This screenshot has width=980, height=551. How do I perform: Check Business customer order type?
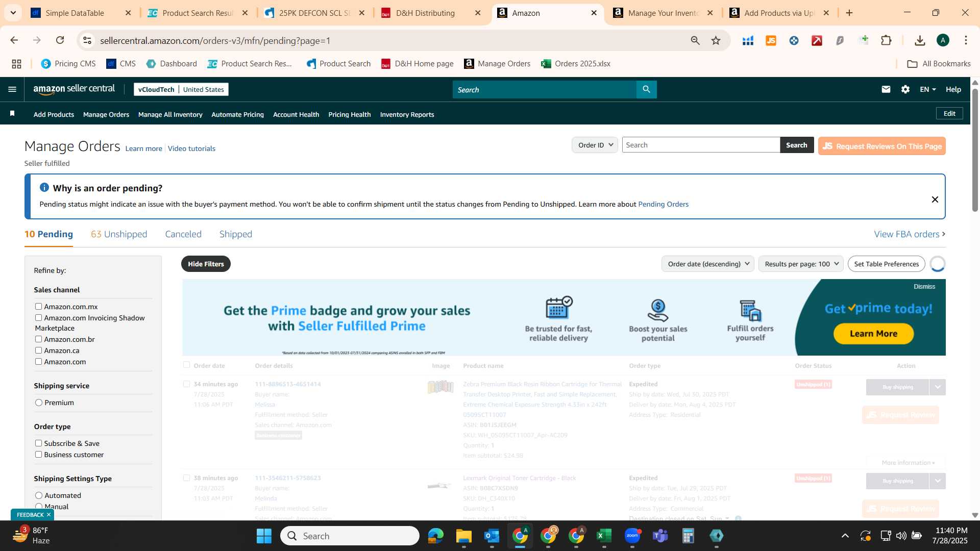pos(38,454)
